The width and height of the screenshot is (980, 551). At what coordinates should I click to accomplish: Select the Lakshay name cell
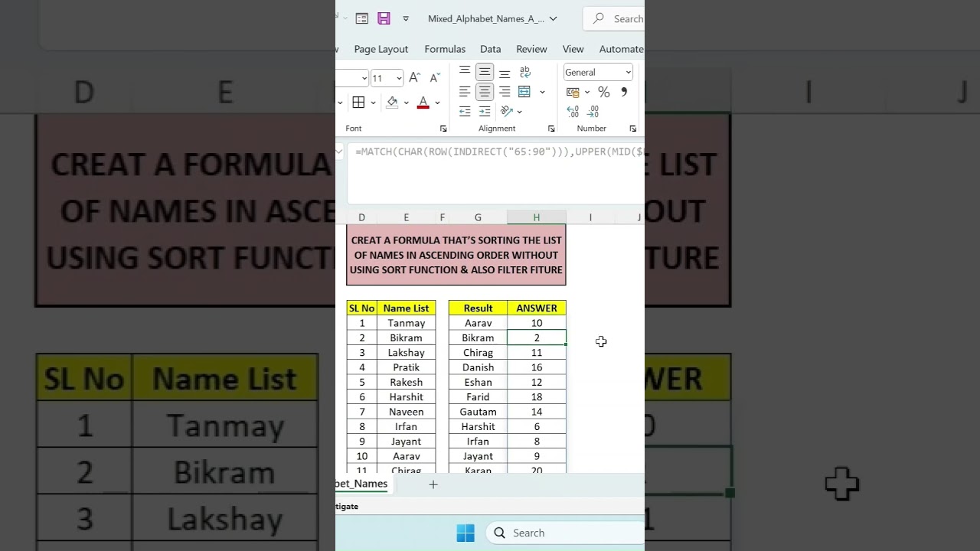[406, 353]
